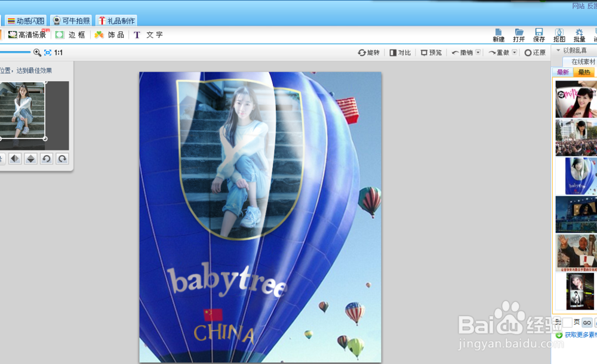Toggle the 对比 compare view
This screenshot has width=597, height=364.
(x=400, y=53)
